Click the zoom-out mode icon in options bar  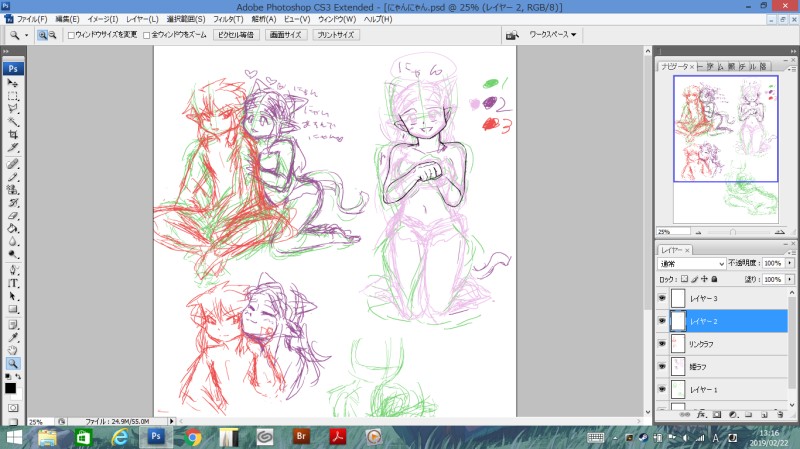click(x=52, y=35)
